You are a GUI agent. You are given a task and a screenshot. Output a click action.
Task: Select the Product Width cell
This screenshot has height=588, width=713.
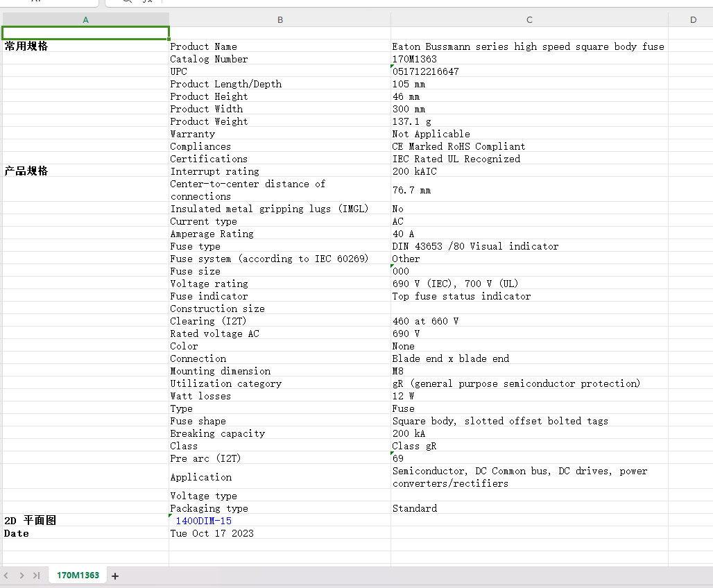pos(280,109)
